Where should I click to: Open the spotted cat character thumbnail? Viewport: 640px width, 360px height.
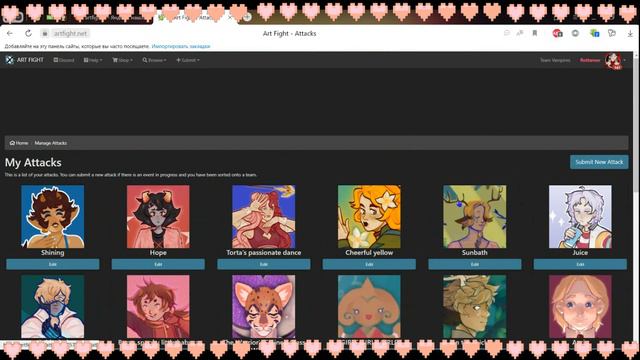264,307
